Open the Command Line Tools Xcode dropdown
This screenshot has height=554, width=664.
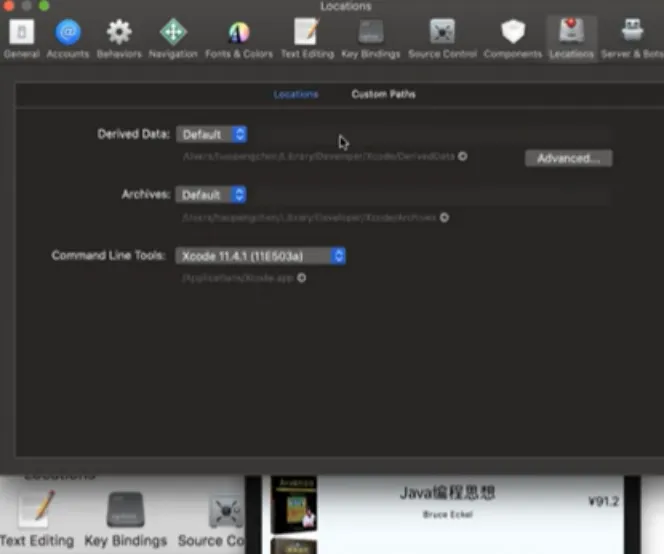[x=260, y=256]
